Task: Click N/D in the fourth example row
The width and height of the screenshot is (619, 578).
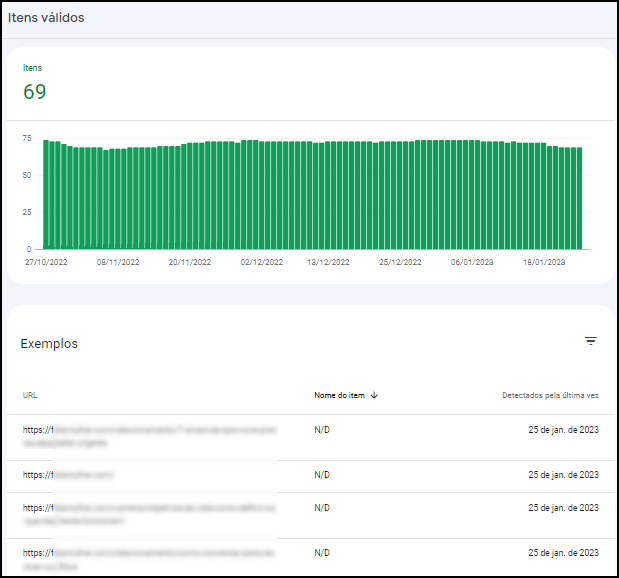Action: (x=322, y=553)
